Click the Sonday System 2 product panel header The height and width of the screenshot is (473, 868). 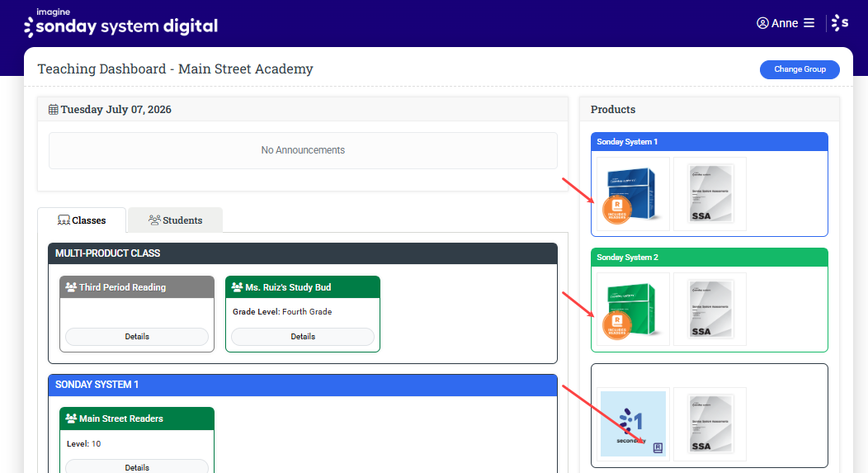point(709,258)
